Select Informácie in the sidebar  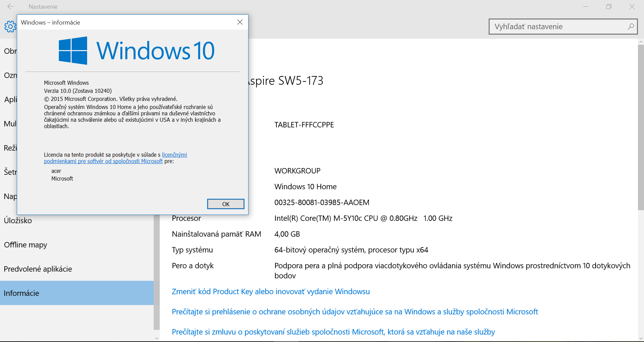pyautogui.click(x=77, y=293)
